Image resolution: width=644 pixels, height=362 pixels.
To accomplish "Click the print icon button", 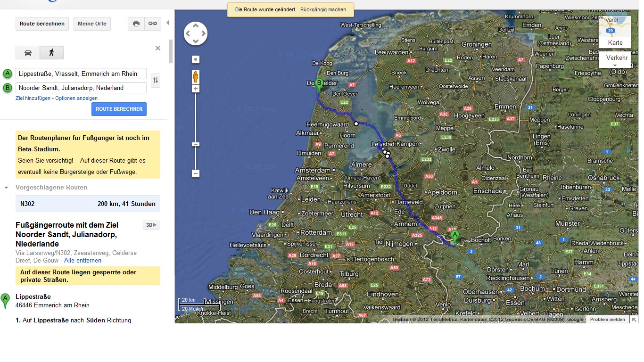I will [136, 24].
